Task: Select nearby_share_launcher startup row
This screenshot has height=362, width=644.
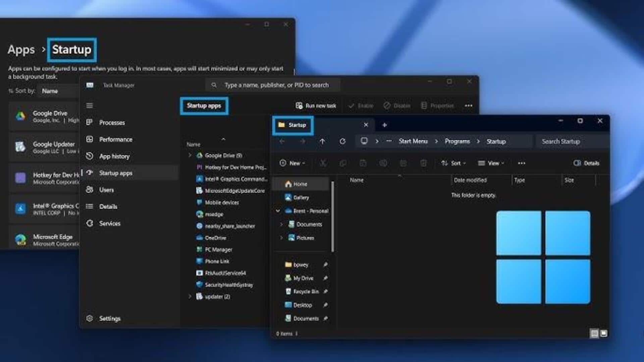Action: pyautogui.click(x=226, y=226)
